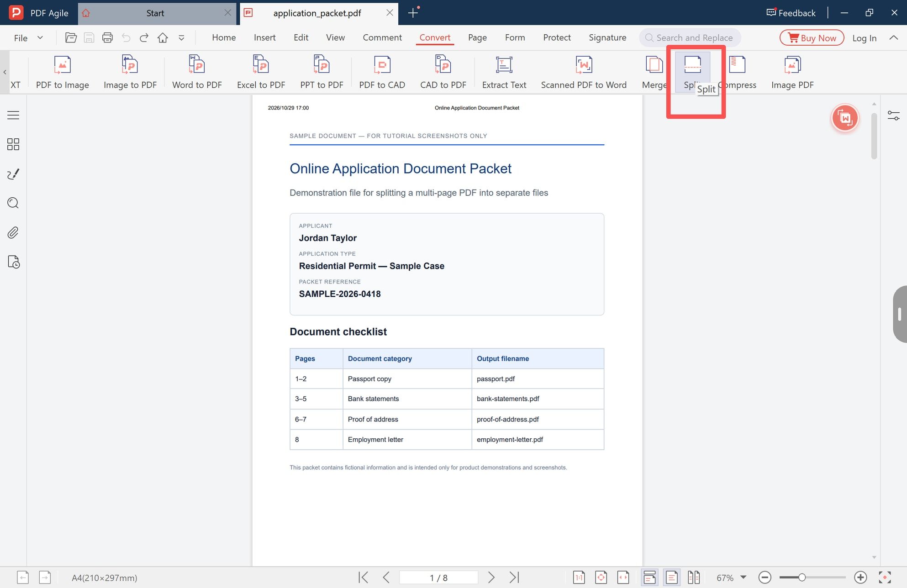The height and width of the screenshot is (588, 907).
Task: Toggle single page continuous view mode
Action: 650,577
